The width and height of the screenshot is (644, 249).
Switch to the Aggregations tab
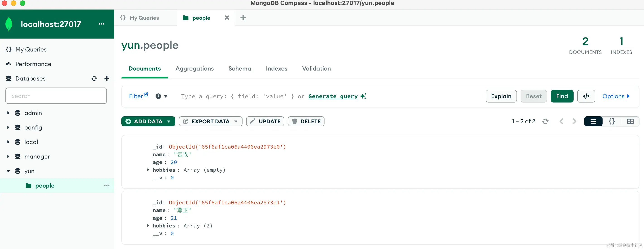click(195, 68)
